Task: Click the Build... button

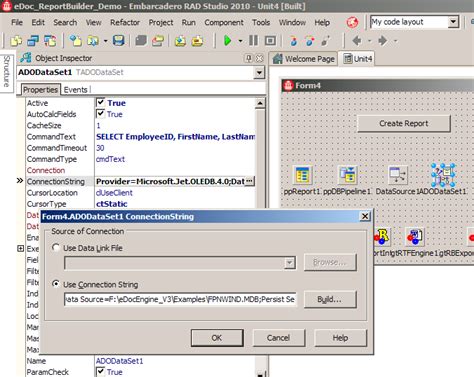Action: click(x=330, y=299)
